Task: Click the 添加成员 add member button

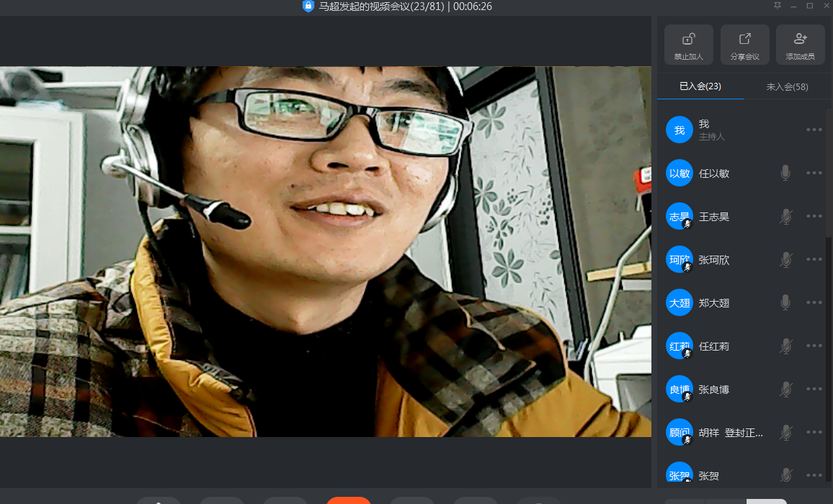Action: [800, 45]
